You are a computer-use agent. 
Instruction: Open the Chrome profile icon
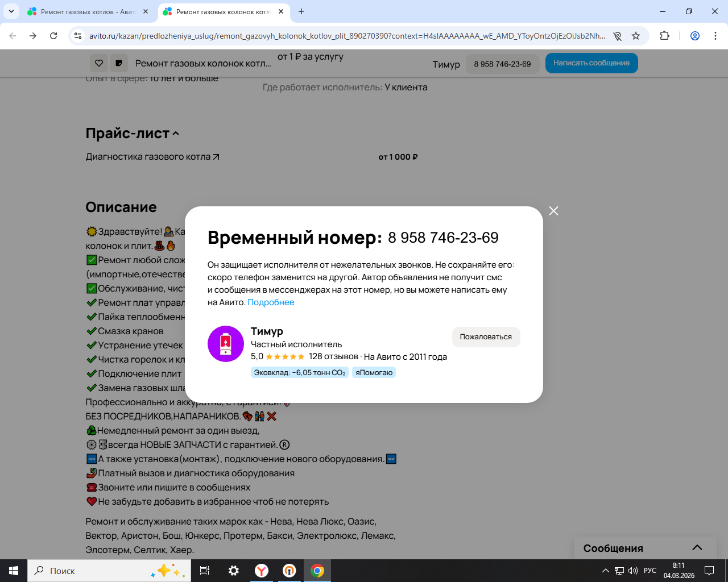(695, 36)
